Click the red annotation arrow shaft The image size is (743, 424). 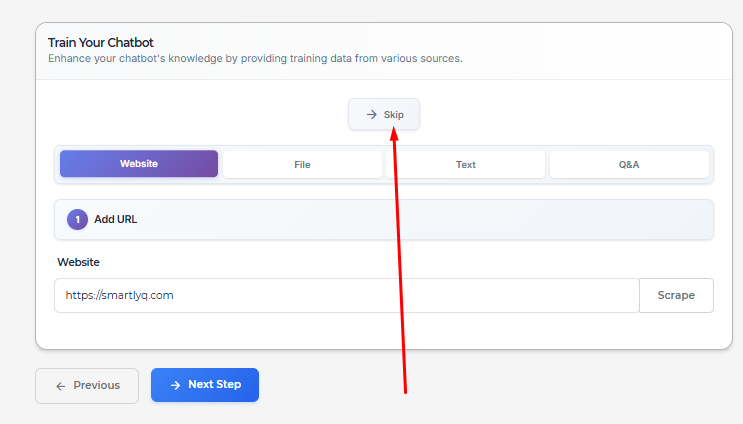(400, 265)
